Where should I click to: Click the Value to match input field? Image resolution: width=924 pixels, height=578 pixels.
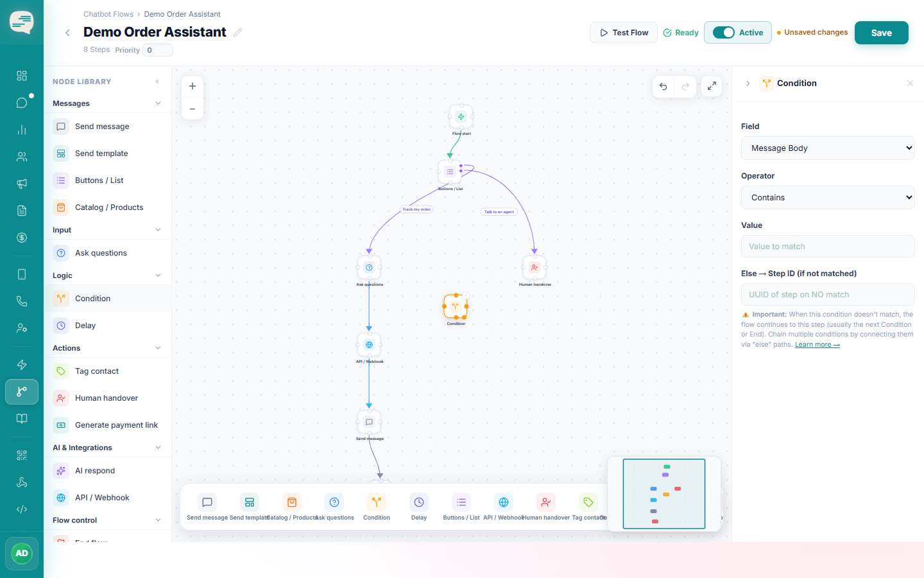coord(828,247)
